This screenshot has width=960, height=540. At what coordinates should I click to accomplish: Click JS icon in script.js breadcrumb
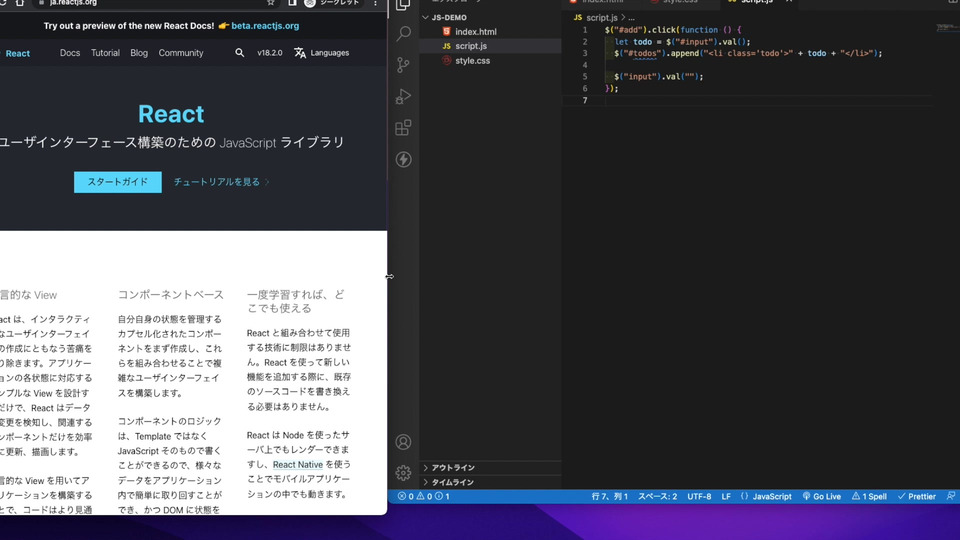[577, 18]
